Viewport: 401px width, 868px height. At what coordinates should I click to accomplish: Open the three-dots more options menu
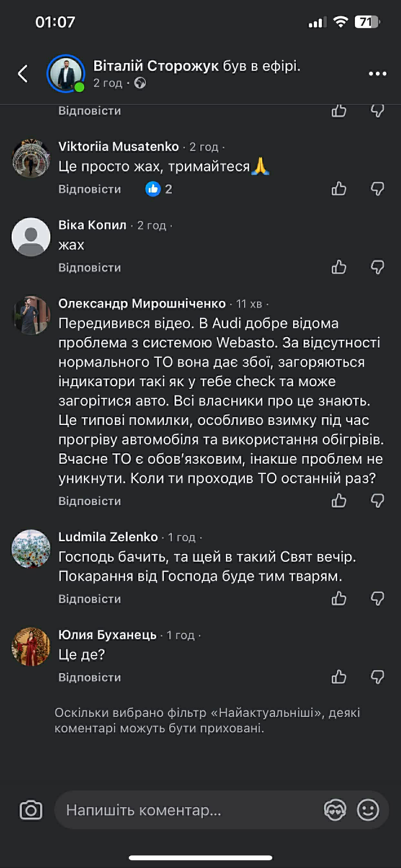[377, 73]
